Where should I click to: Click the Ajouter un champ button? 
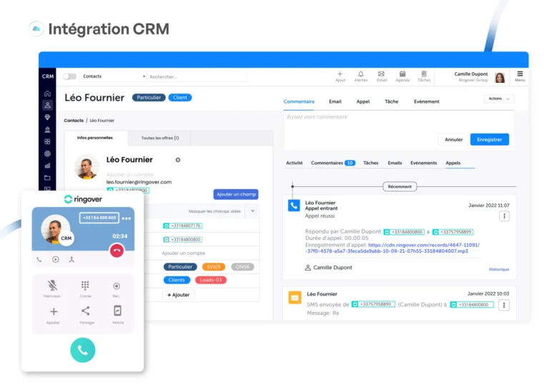[x=236, y=194]
